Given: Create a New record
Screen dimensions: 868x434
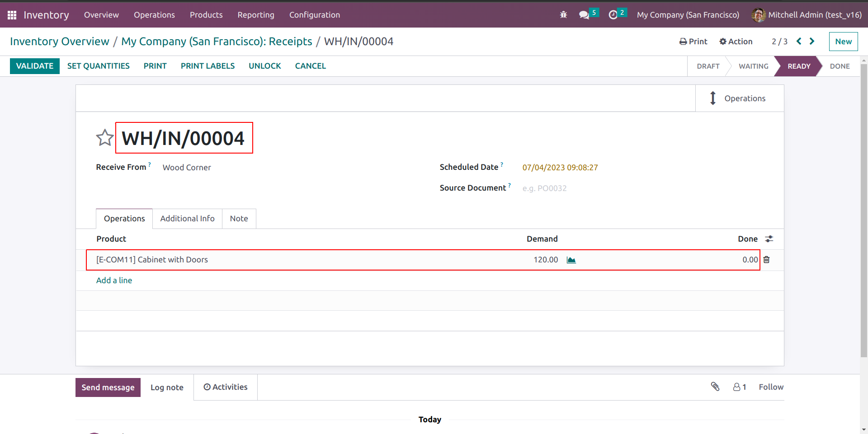Looking at the screenshot, I should tap(844, 42).
